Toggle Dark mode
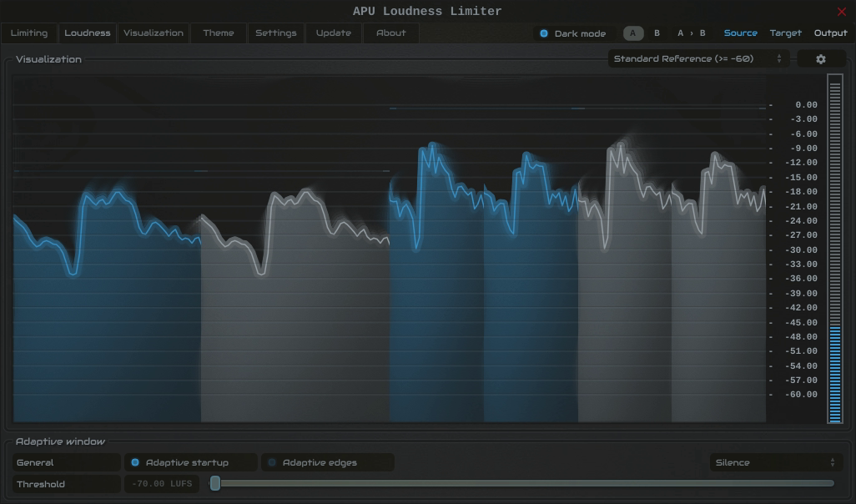The image size is (856, 504). pyautogui.click(x=573, y=33)
